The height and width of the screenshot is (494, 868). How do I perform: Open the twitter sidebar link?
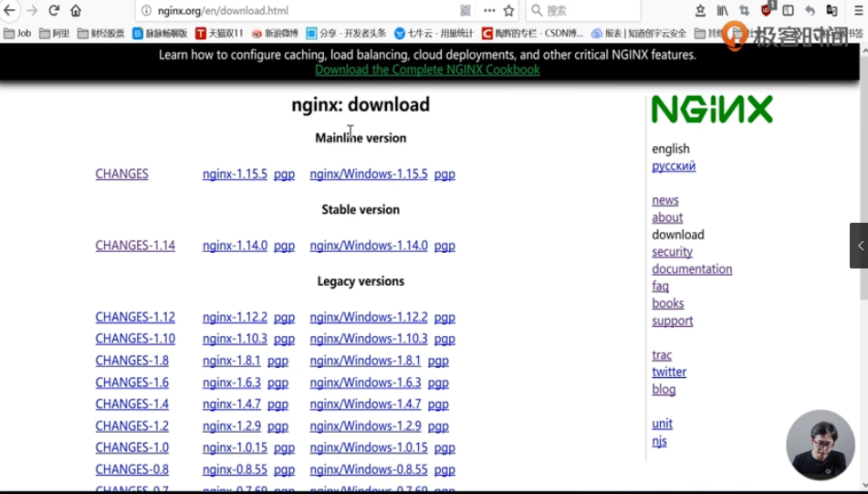tap(669, 372)
